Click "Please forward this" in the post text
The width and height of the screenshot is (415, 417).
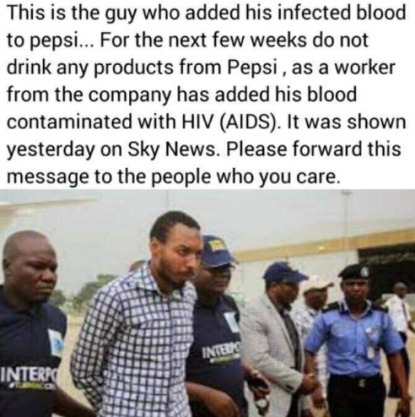click(x=314, y=148)
